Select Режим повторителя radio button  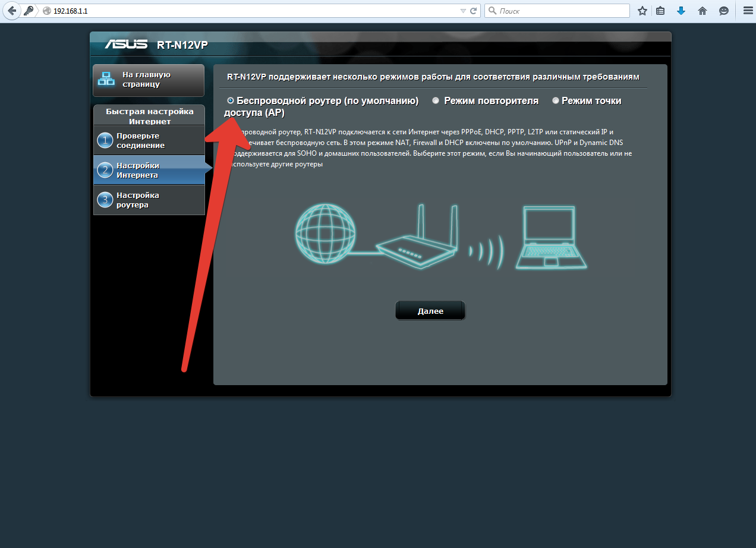coord(436,101)
